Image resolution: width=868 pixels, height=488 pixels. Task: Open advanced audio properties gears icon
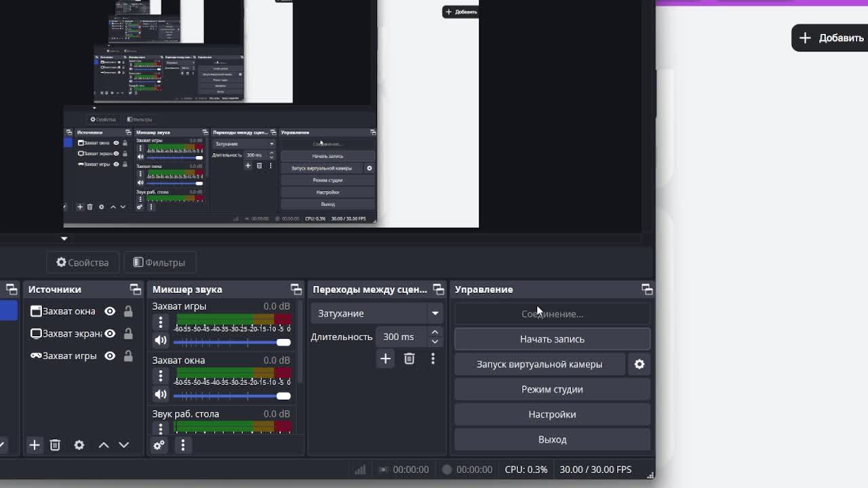[159, 445]
